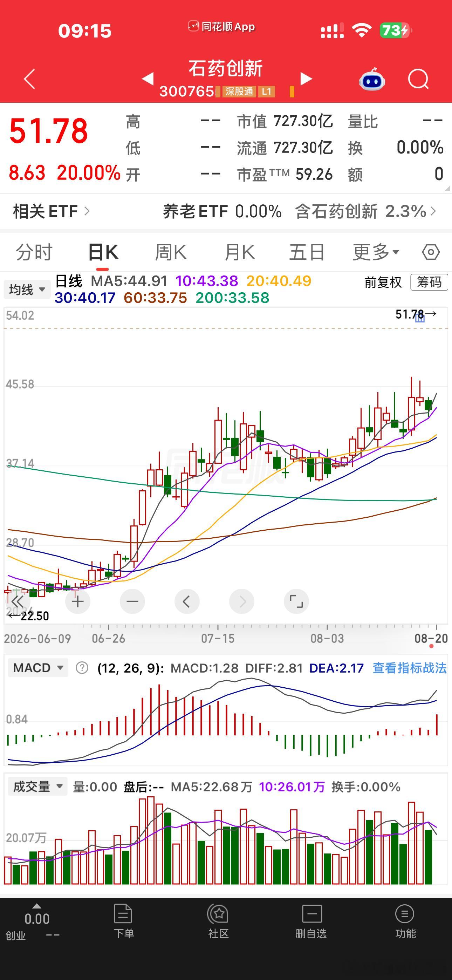This screenshot has width=452, height=980.
Task: Tap the L1 level badge
Action: point(266,91)
